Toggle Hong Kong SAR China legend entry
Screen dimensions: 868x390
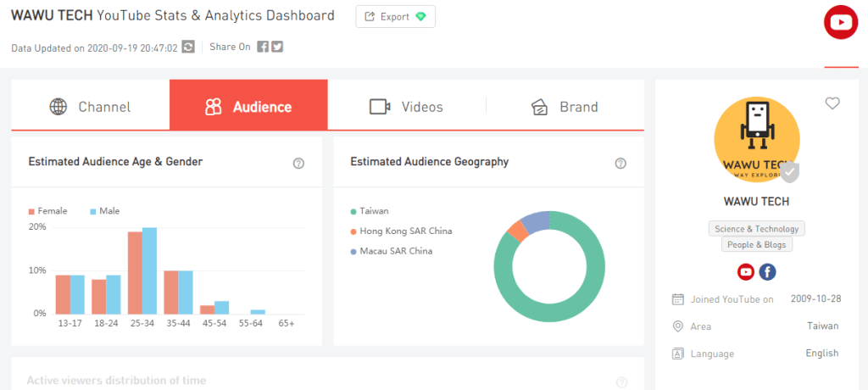[x=400, y=231]
